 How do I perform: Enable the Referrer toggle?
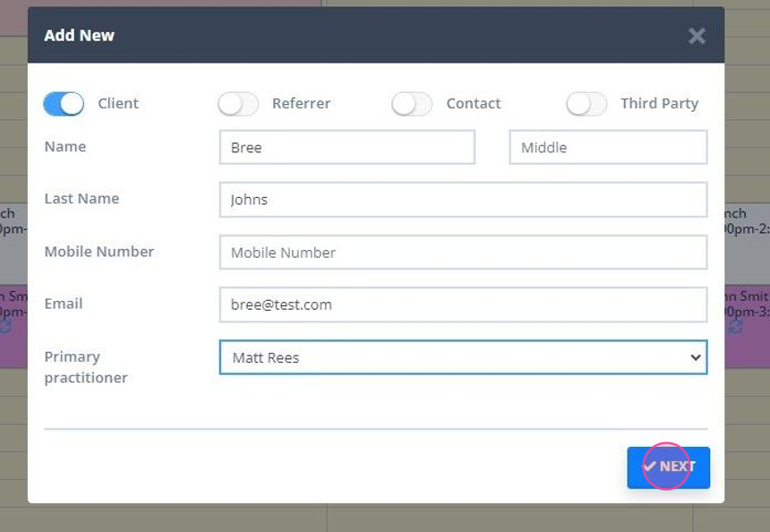[237, 103]
